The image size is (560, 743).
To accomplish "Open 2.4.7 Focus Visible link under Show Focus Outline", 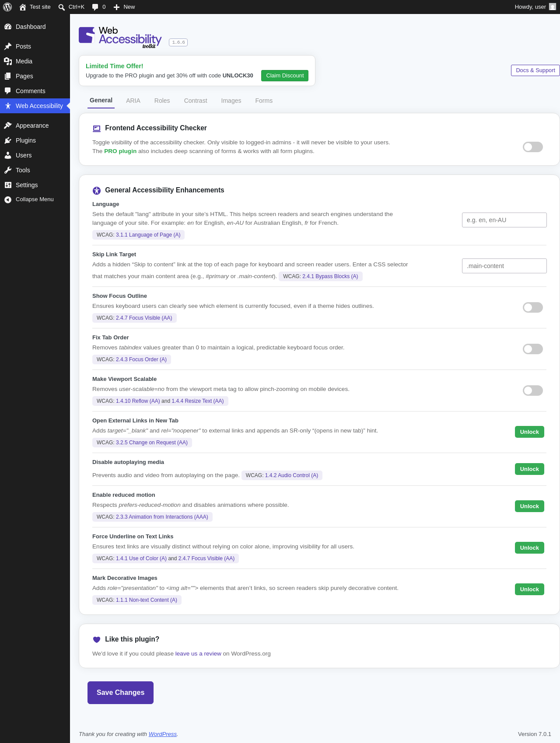I will click(x=144, y=318).
